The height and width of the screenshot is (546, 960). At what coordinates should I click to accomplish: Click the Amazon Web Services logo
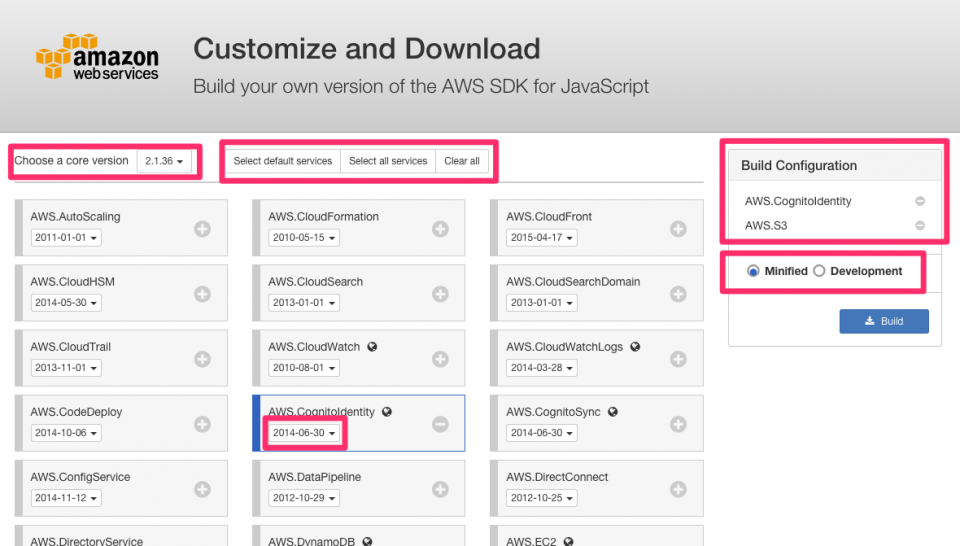[x=97, y=56]
